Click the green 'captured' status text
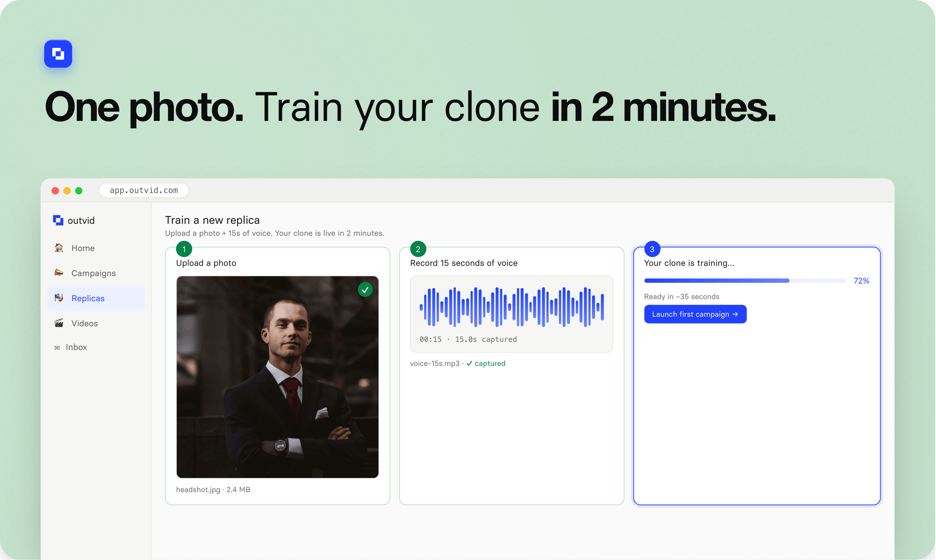Image resolution: width=936 pixels, height=560 pixels. click(491, 364)
